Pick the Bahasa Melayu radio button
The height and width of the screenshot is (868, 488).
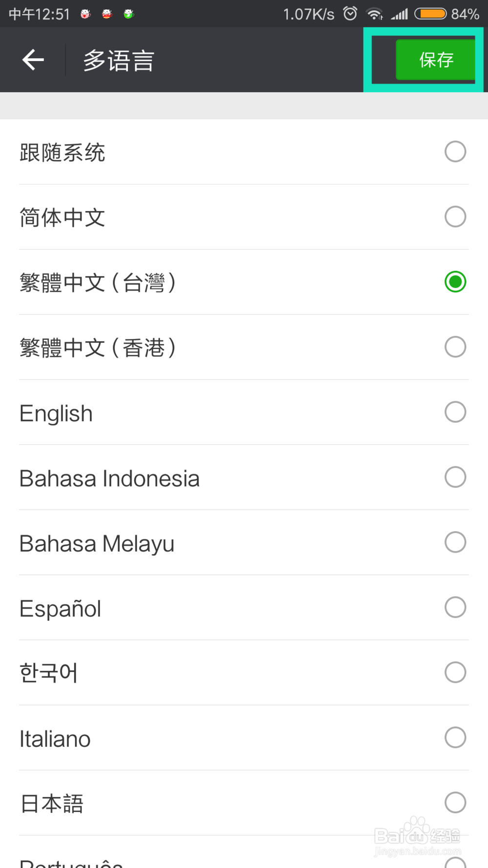455,542
